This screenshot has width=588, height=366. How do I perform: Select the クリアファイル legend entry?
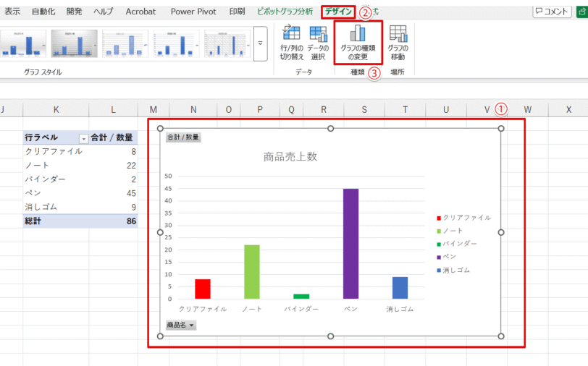coord(464,218)
